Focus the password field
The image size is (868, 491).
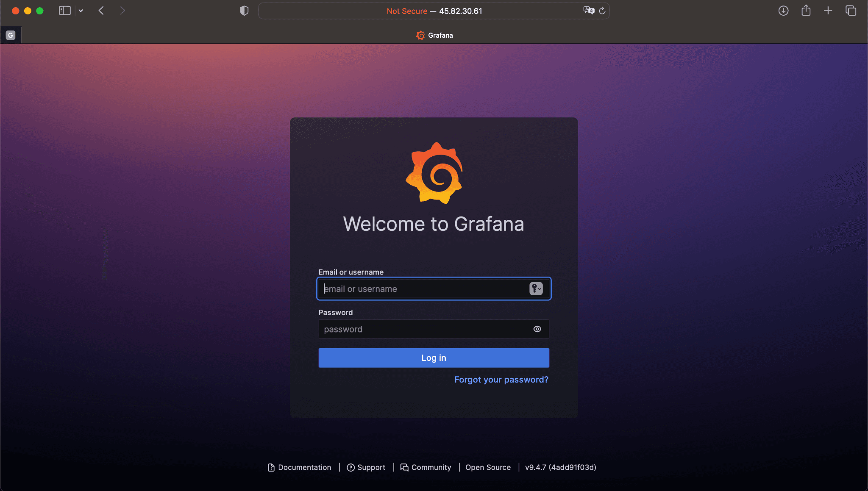[x=434, y=329]
